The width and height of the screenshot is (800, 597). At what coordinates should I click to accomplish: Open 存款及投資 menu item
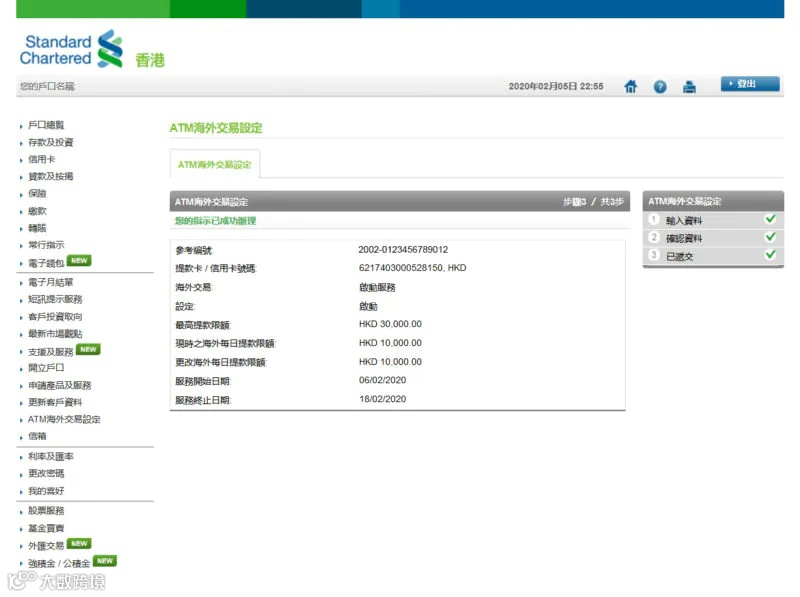click(51, 142)
